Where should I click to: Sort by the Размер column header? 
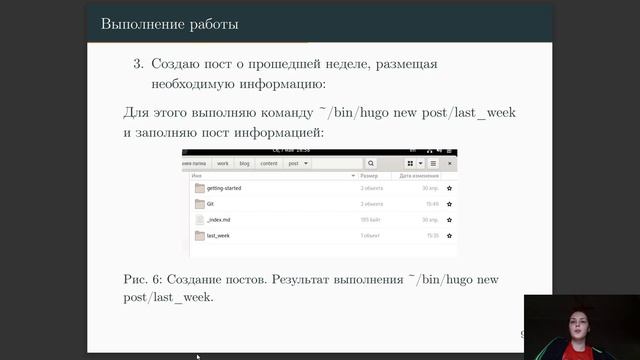pos(375,176)
